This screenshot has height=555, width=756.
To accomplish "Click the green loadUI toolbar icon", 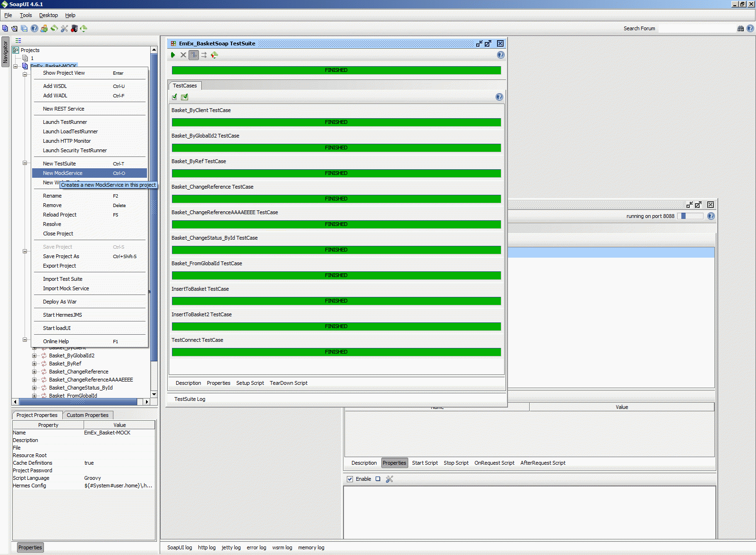I will [84, 28].
